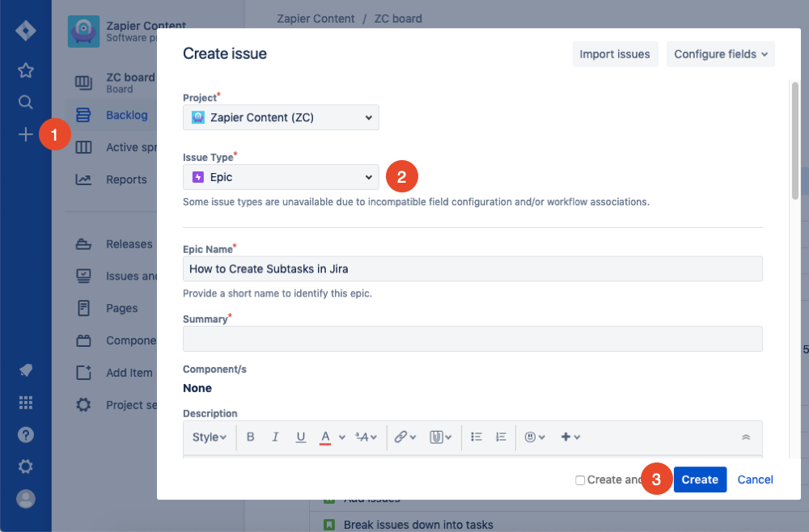Click the Project settings gear icon
Image resolution: width=809 pixels, height=532 pixels.
click(83, 405)
